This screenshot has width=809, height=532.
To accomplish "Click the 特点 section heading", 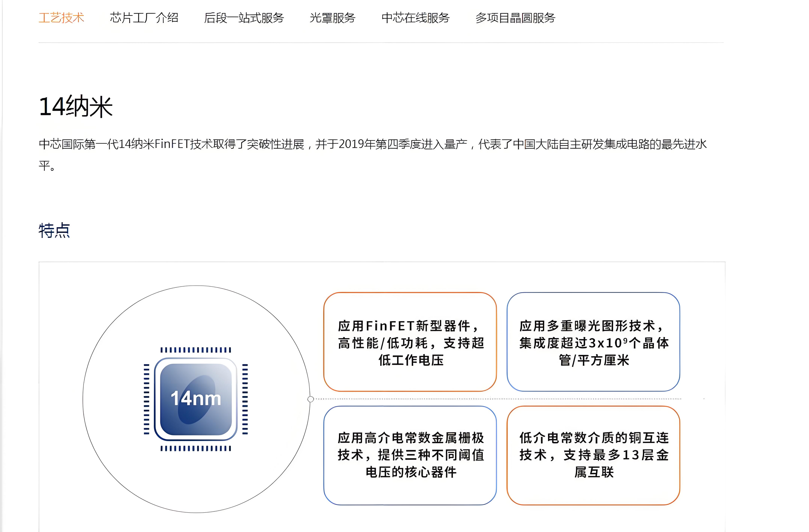I will pos(54,230).
